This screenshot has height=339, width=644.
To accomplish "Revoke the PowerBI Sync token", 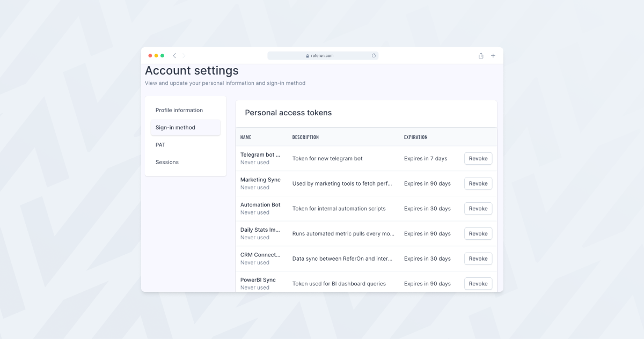I will pos(478,284).
